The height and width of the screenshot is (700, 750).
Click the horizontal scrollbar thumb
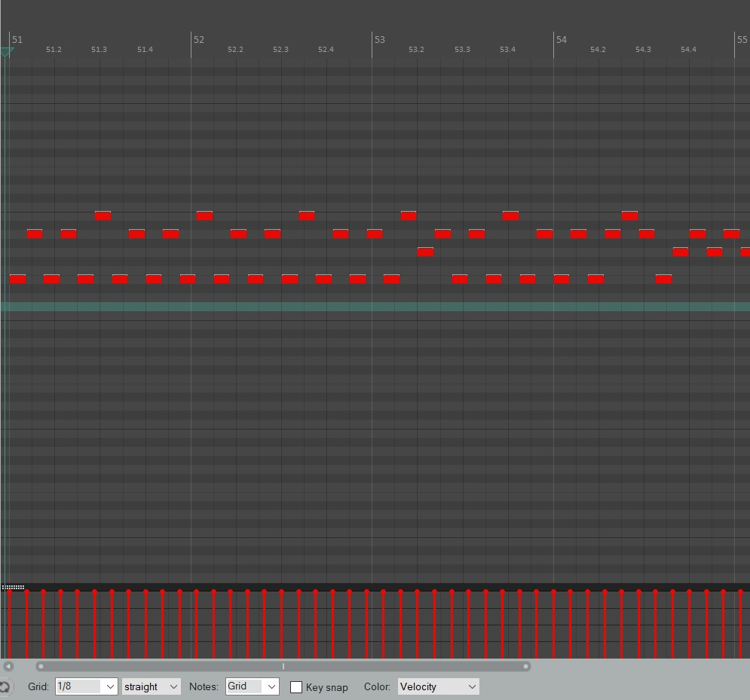point(283,666)
